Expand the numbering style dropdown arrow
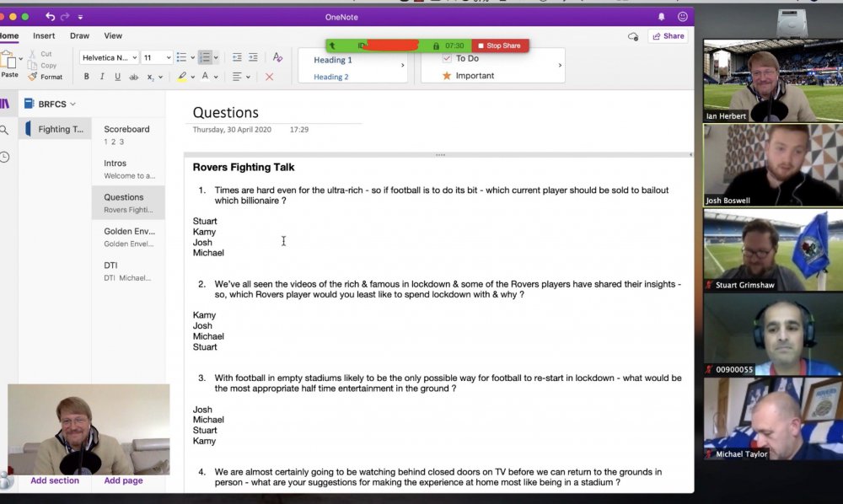 pyautogui.click(x=216, y=57)
